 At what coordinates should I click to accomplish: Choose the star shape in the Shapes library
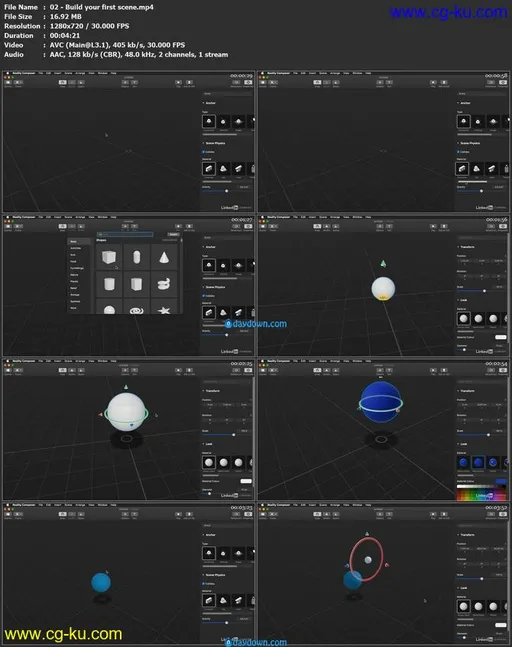[x=164, y=309]
